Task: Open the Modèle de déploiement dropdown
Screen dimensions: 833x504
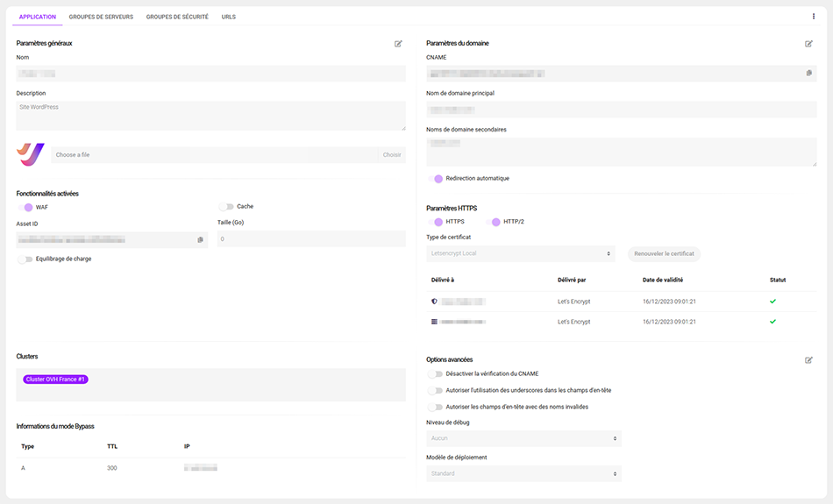Action: click(x=523, y=473)
